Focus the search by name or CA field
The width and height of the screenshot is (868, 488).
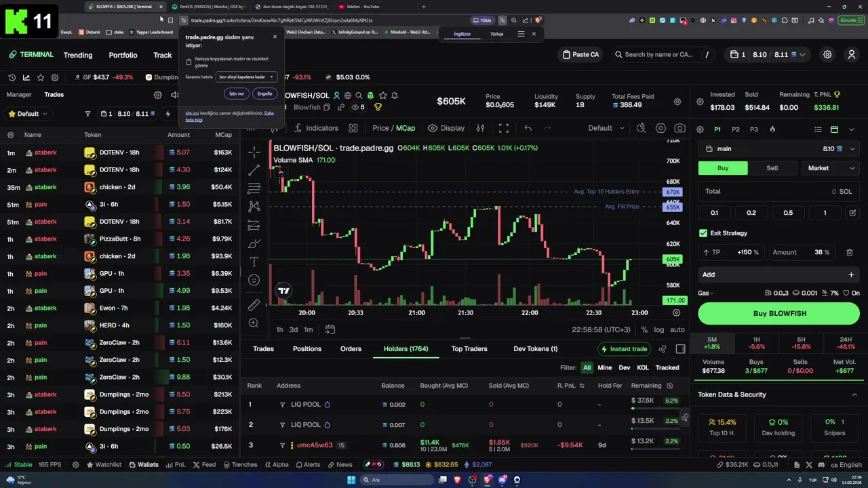(662, 54)
